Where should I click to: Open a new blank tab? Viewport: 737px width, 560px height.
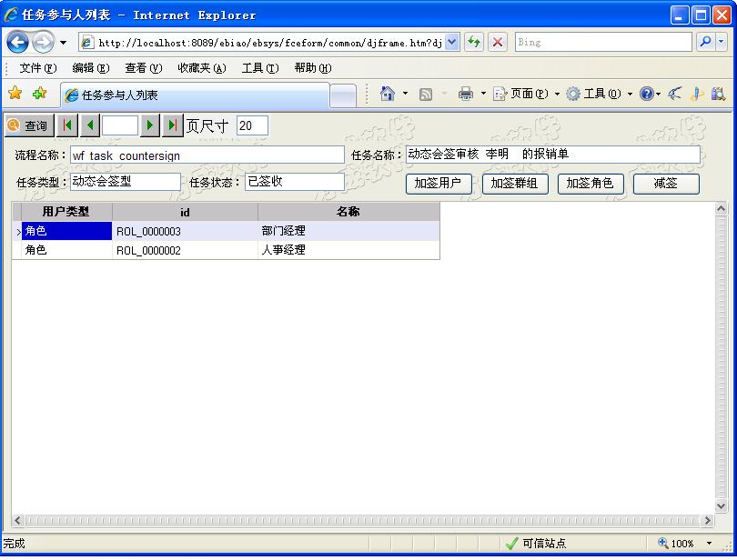click(x=343, y=95)
